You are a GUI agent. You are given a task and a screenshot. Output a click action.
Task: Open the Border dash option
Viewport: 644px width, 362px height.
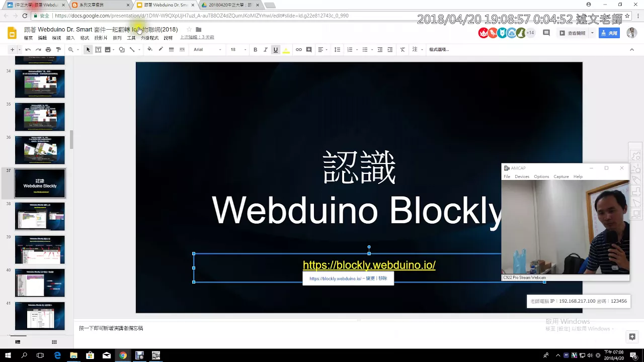point(182,50)
